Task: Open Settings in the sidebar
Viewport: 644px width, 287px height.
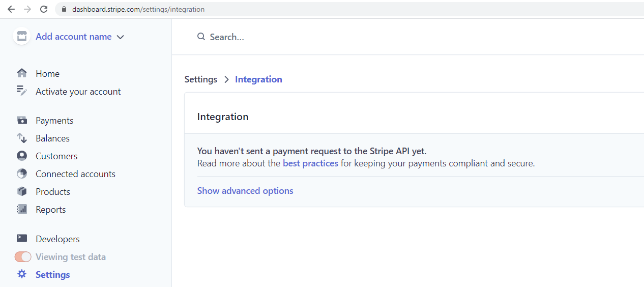Action: pyautogui.click(x=53, y=275)
